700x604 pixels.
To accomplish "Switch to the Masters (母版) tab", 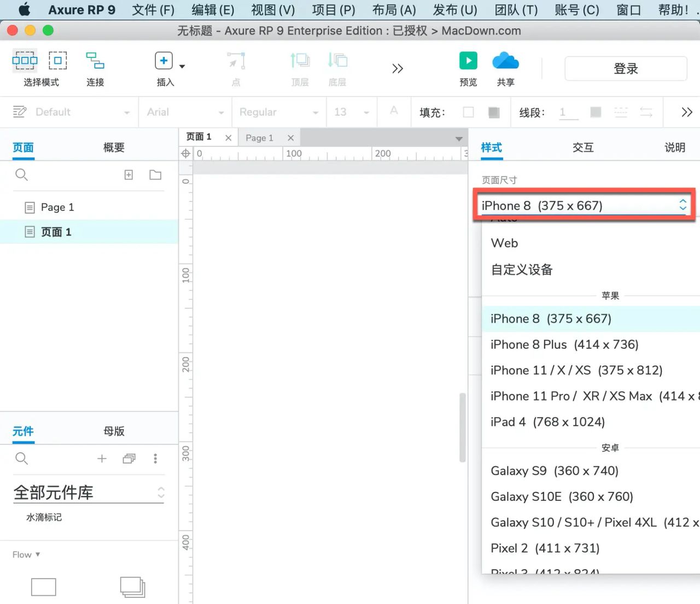I will coord(114,431).
